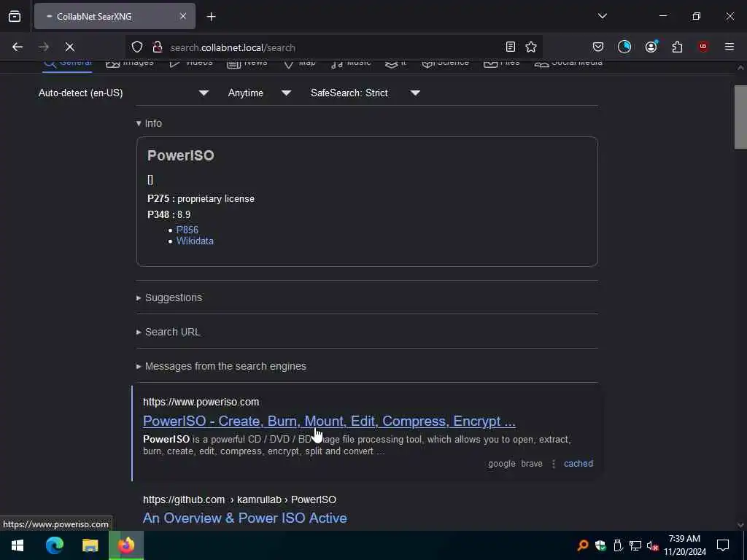Open the tracking protection shield icon
Image resolution: width=747 pixels, height=560 pixels.
[x=137, y=47]
